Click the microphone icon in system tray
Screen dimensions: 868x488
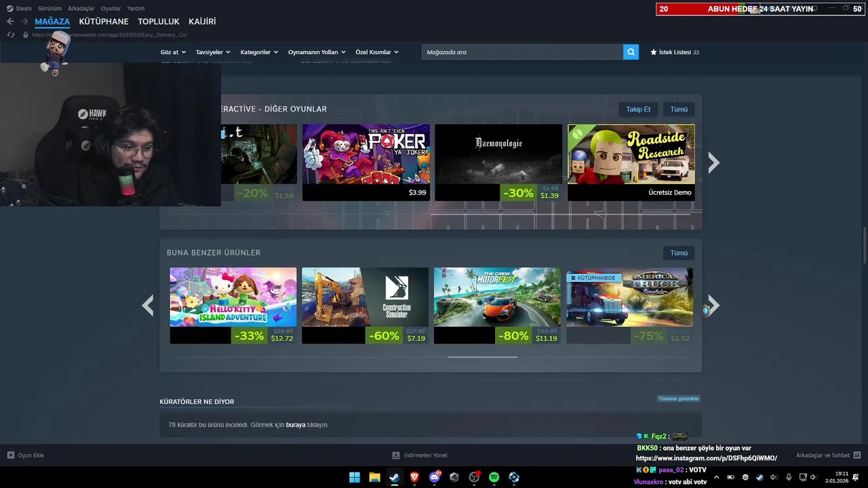(x=789, y=477)
